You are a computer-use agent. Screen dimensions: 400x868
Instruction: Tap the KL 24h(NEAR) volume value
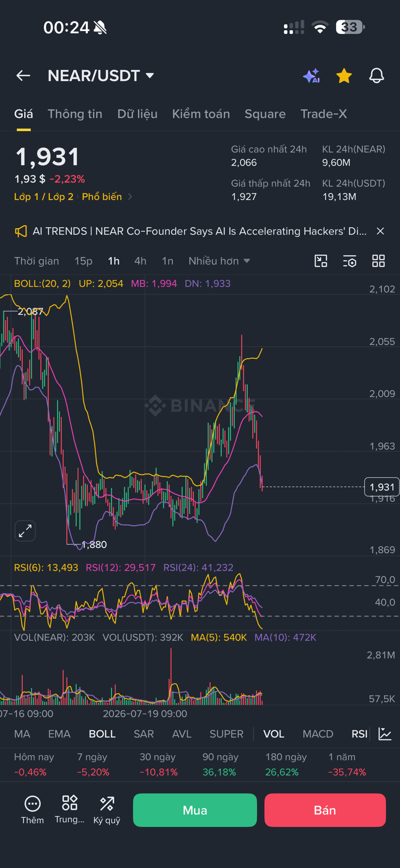pos(336,162)
